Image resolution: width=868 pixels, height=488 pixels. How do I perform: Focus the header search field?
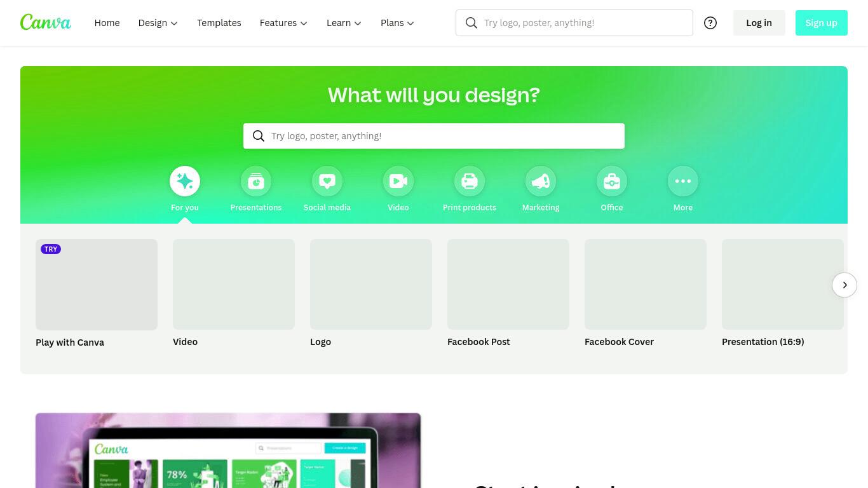click(574, 23)
